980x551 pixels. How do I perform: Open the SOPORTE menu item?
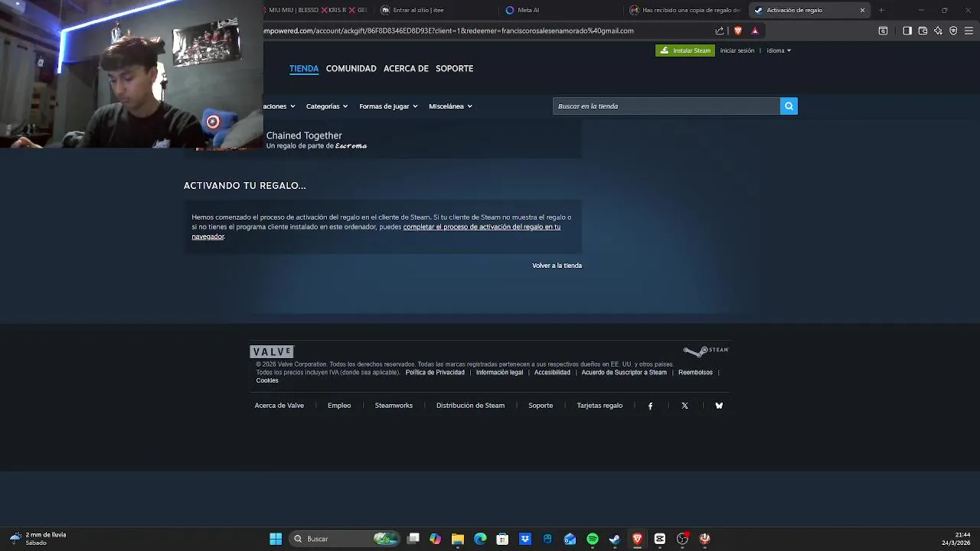point(454,69)
